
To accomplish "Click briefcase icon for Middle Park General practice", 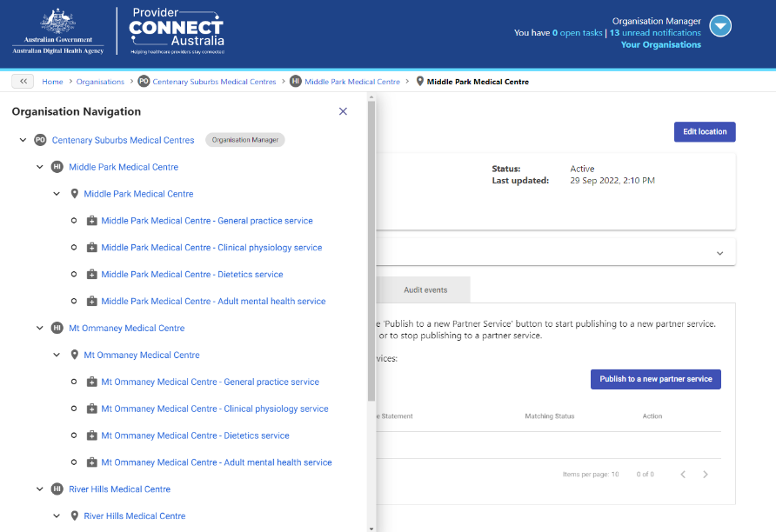I will tap(91, 221).
